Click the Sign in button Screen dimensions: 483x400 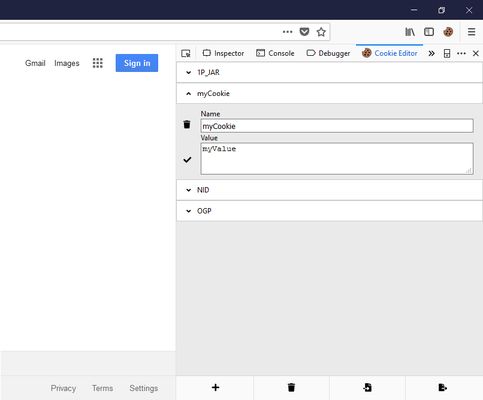coord(137,63)
